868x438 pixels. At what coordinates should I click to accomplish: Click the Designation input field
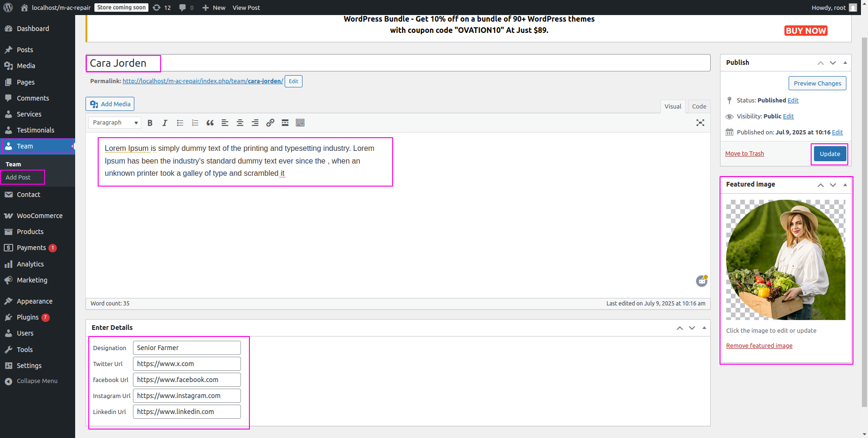(x=187, y=348)
